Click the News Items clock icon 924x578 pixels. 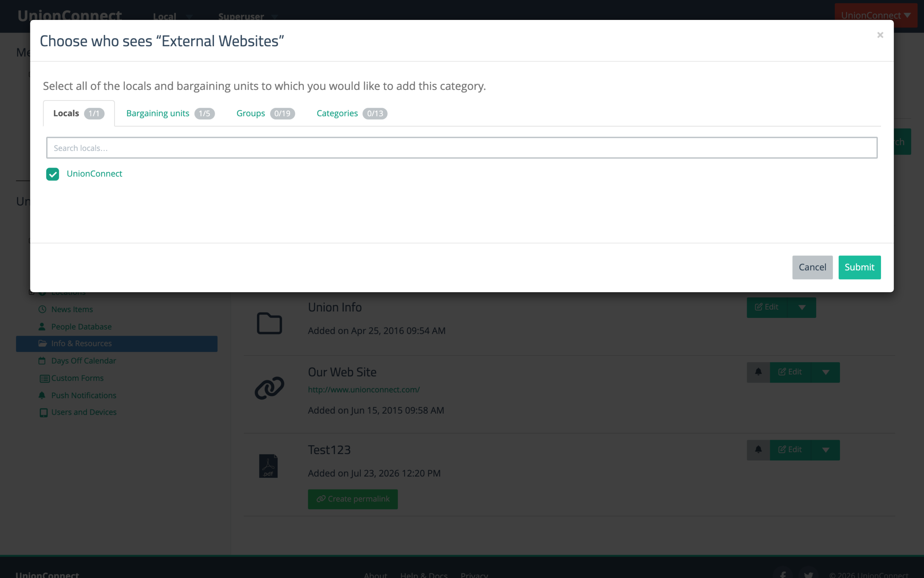pos(42,309)
